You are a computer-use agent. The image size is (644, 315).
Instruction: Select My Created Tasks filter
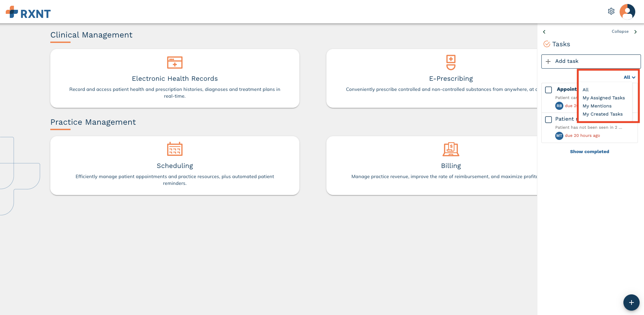(602, 114)
